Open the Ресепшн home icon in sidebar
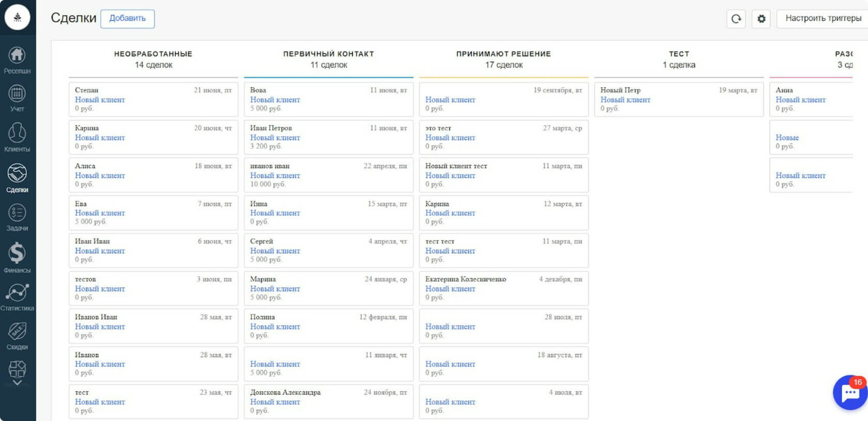Screen dimensions: 868x421 click(x=17, y=56)
